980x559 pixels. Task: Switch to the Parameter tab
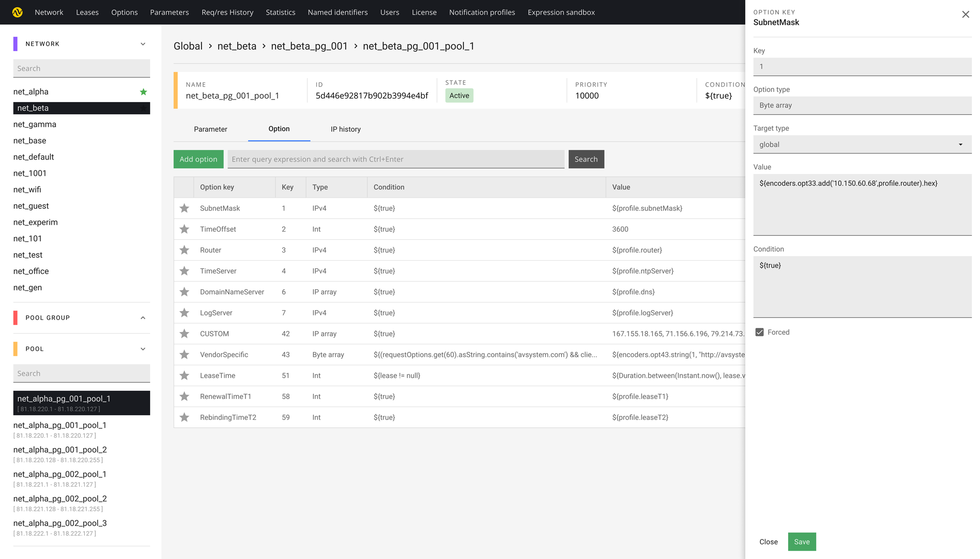tap(210, 129)
